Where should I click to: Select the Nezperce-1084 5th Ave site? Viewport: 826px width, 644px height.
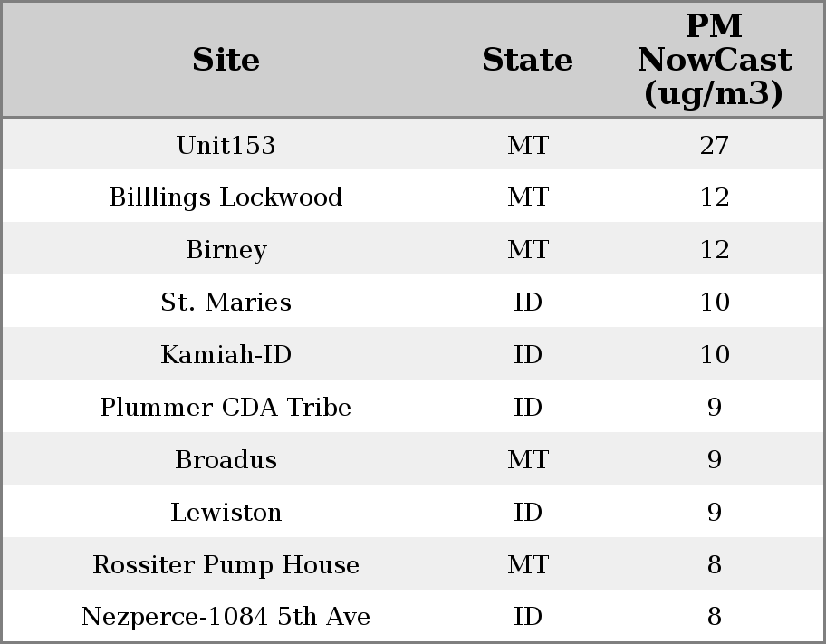tap(226, 617)
